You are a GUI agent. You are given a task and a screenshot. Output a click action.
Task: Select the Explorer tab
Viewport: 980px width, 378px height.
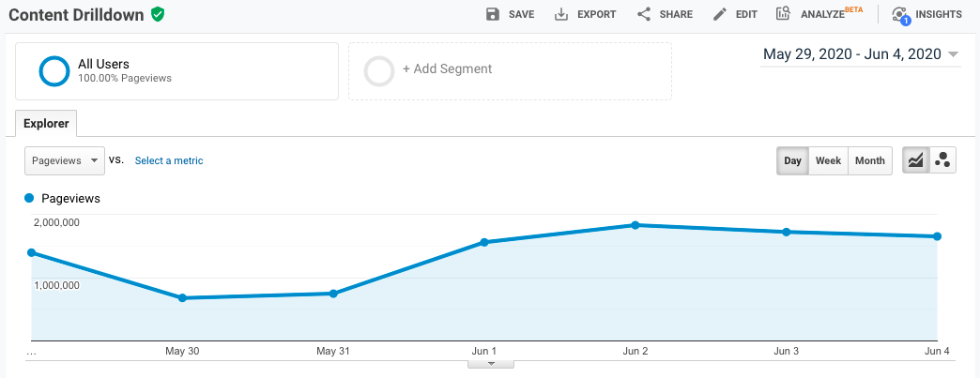click(46, 123)
